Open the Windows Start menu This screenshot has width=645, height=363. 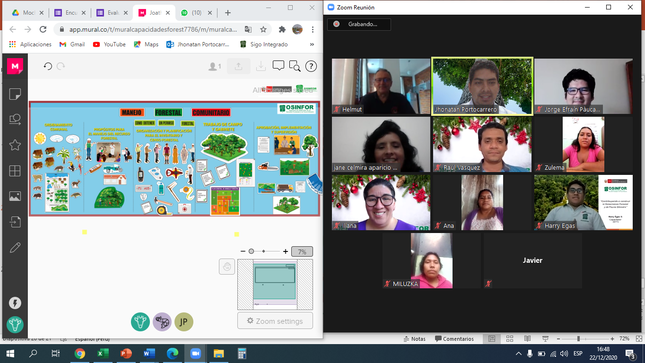pyautogui.click(x=10, y=354)
